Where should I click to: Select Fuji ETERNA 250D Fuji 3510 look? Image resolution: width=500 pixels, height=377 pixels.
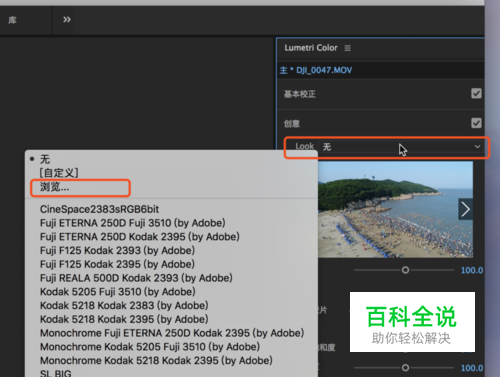click(x=133, y=223)
